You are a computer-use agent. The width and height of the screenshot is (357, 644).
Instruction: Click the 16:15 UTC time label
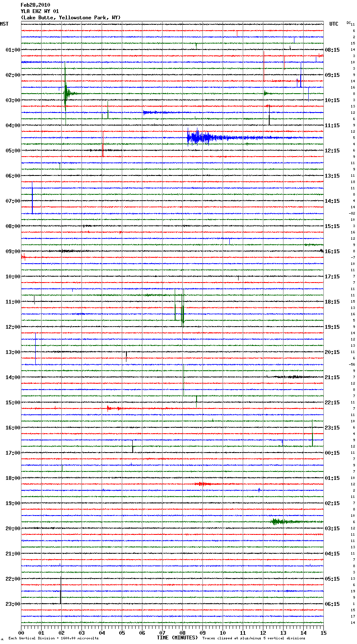tap(332, 251)
